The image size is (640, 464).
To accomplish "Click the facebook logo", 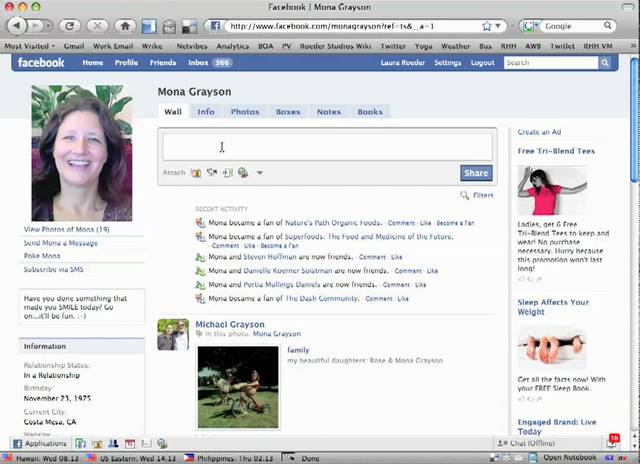I will (x=41, y=62).
